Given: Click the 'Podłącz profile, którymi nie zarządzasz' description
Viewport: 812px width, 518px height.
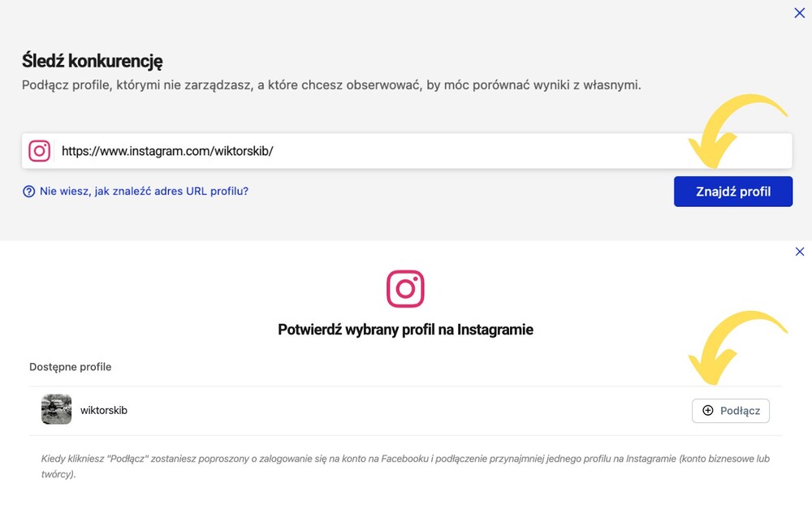Looking at the screenshot, I should pos(331,85).
